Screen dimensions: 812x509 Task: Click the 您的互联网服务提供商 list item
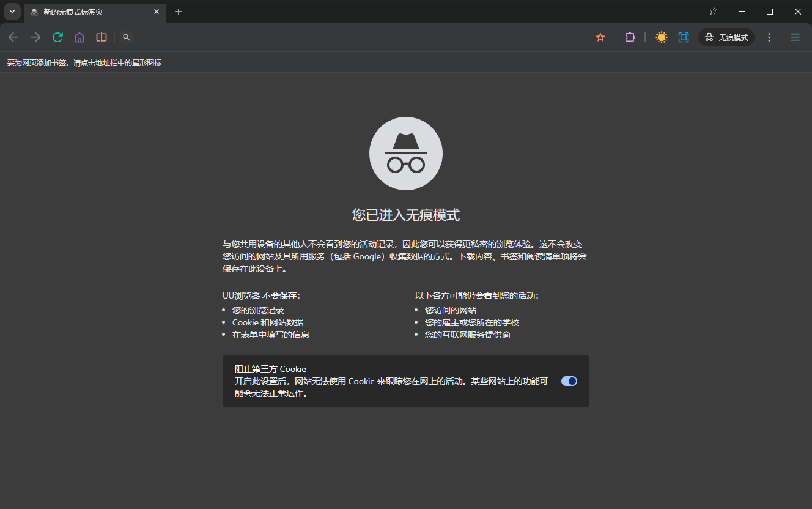pos(468,335)
